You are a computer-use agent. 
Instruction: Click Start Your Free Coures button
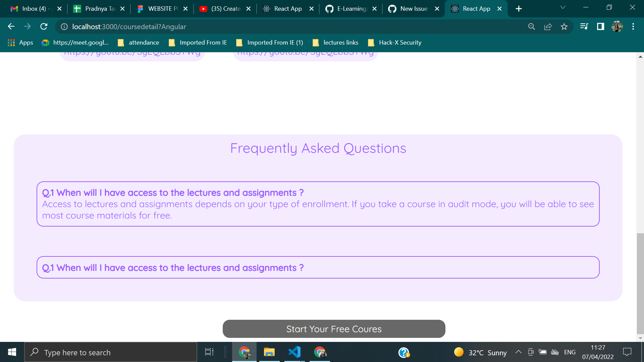point(334,329)
